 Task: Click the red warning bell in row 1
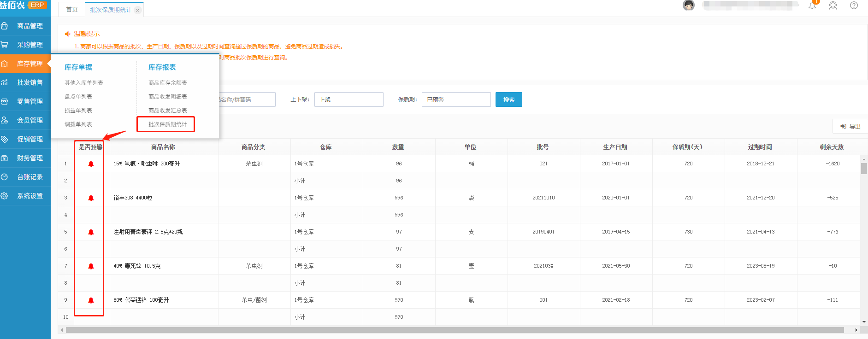point(91,164)
